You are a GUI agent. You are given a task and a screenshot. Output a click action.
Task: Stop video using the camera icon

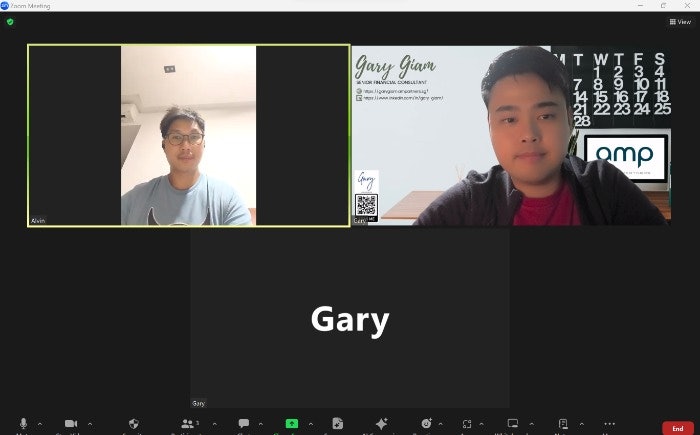(71, 424)
